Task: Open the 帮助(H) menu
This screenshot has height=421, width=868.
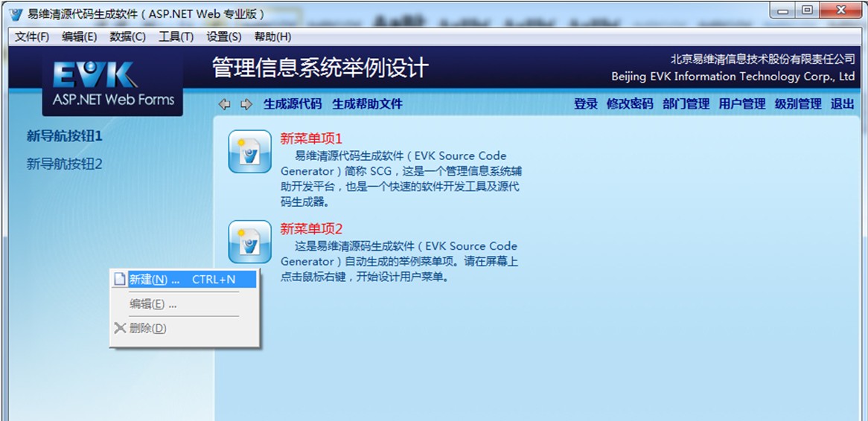Action: 272,36
